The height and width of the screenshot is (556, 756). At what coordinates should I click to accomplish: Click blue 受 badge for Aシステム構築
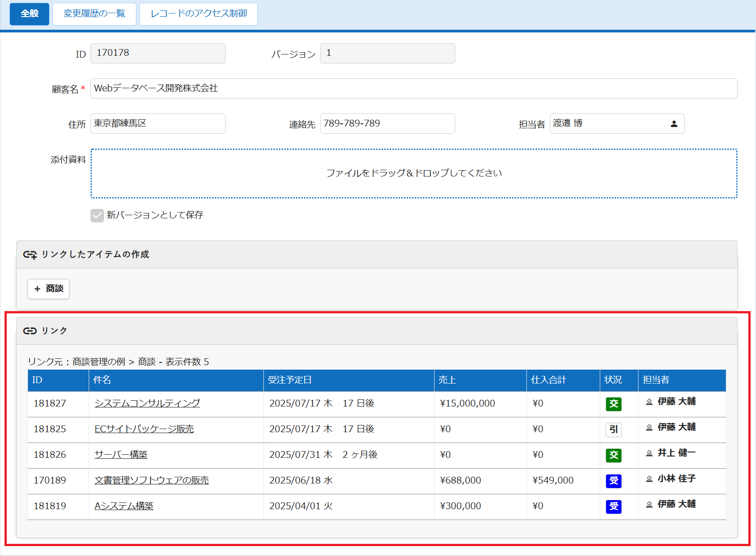tap(613, 506)
